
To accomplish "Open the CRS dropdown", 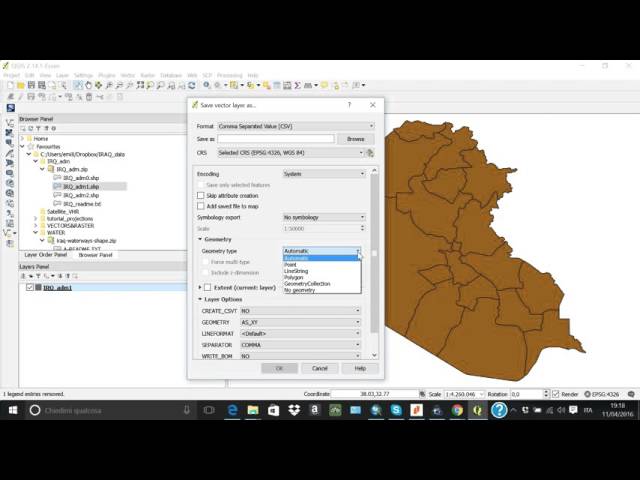I will [290, 153].
